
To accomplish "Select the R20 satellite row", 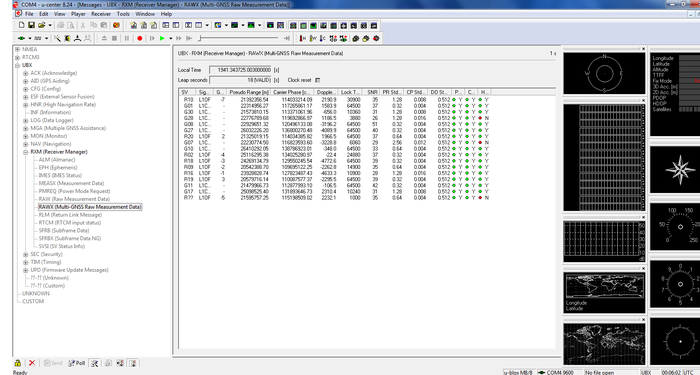I will coord(337,136).
